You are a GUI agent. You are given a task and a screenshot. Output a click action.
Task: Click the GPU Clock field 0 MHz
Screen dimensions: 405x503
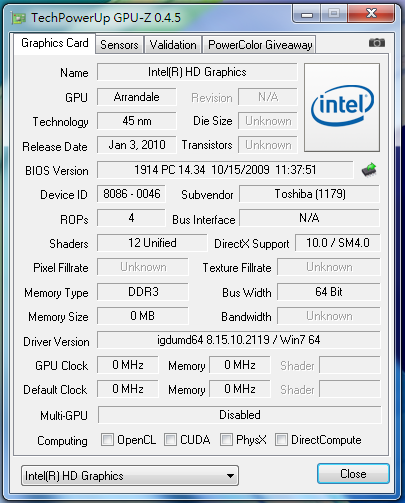click(x=128, y=365)
